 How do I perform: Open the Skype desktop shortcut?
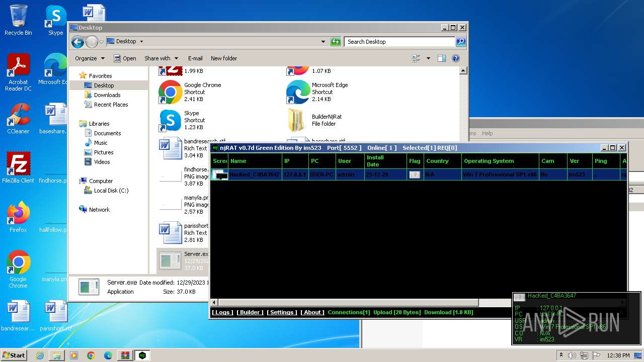click(55, 20)
